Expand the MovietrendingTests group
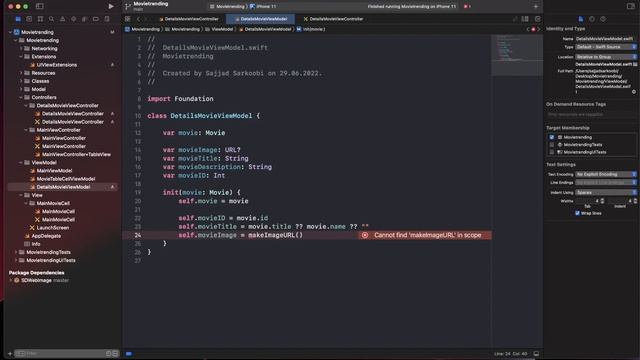This screenshot has height=360, width=640. pos(16,252)
